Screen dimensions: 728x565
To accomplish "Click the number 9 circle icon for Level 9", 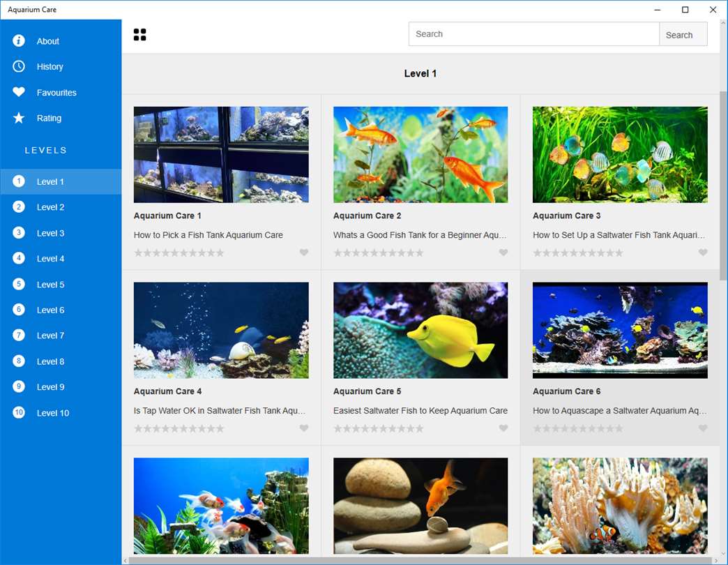I will pyautogui.click(x=19, y=386).
